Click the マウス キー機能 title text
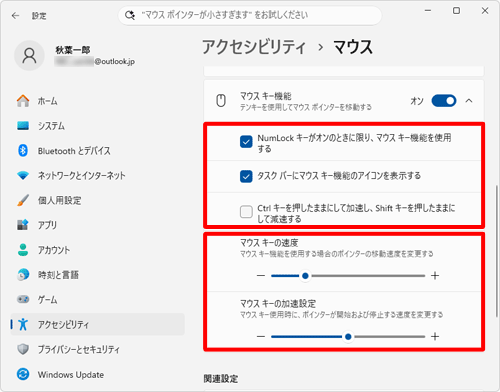 click(266, 96)
